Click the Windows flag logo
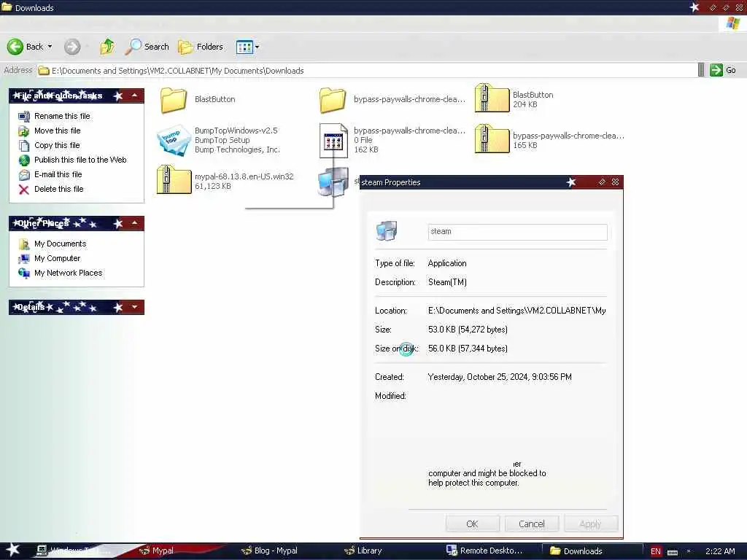 click(733, 23)
